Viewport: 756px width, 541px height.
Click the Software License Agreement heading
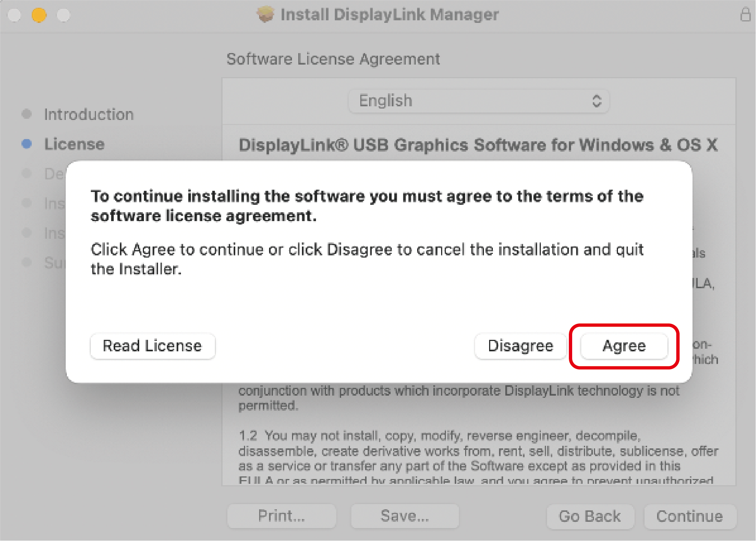click(333, 59)
